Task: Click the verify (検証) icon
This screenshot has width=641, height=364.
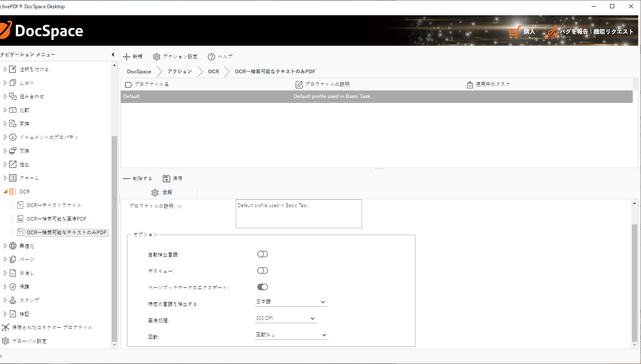Action: pyautogui.click(x=13, y=314)
